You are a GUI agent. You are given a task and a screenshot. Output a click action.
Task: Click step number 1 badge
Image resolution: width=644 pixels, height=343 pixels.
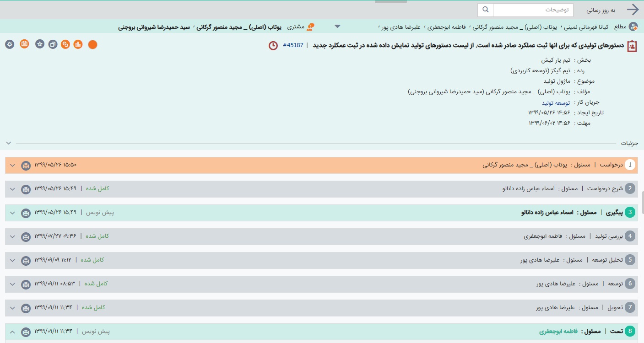click(x=630, y=165)
